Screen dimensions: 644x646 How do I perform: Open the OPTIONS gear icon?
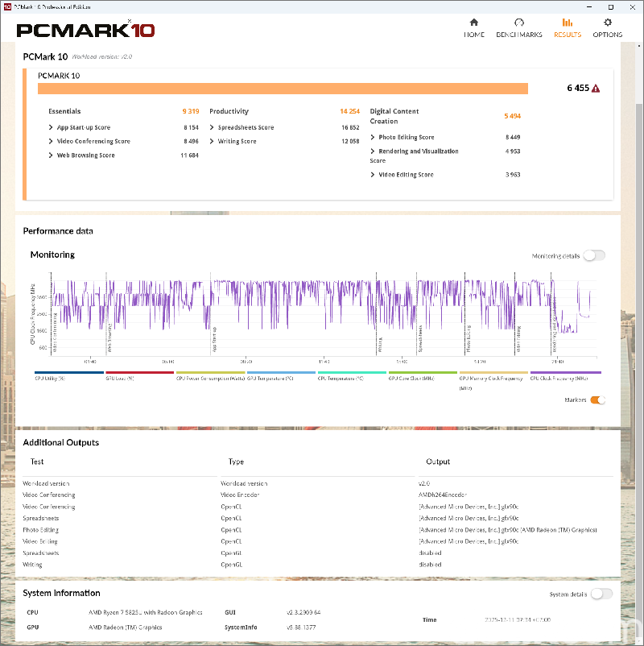(x=607, y=24)
